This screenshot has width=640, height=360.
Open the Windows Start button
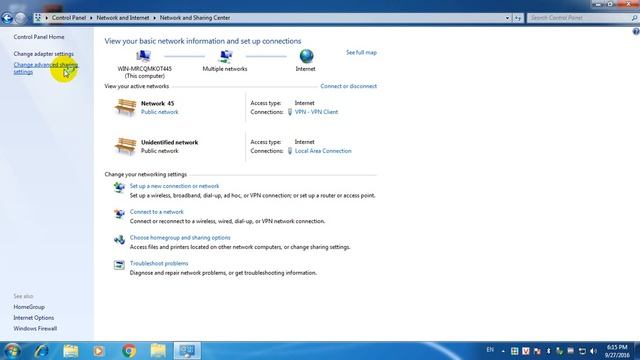(x=12, y=351)
